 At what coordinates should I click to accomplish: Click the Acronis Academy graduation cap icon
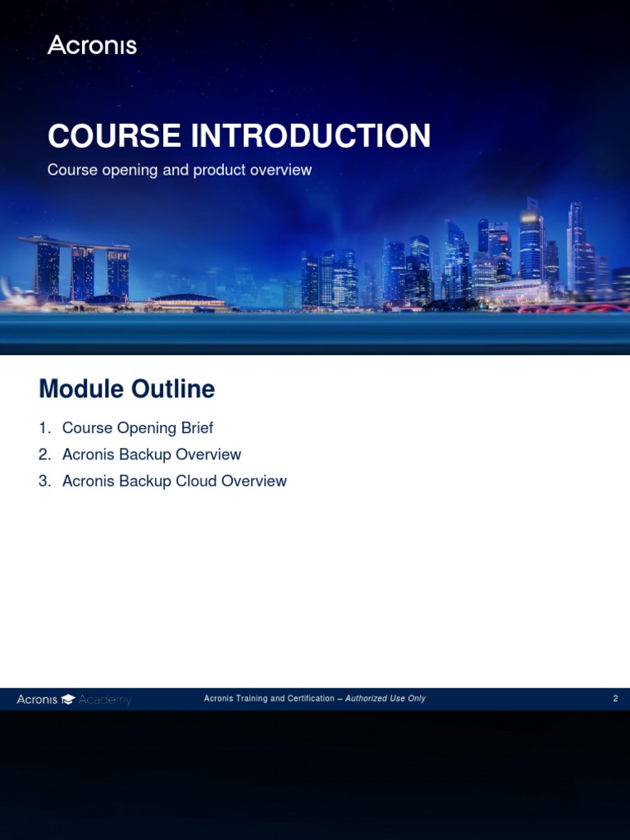click(68, 699)
